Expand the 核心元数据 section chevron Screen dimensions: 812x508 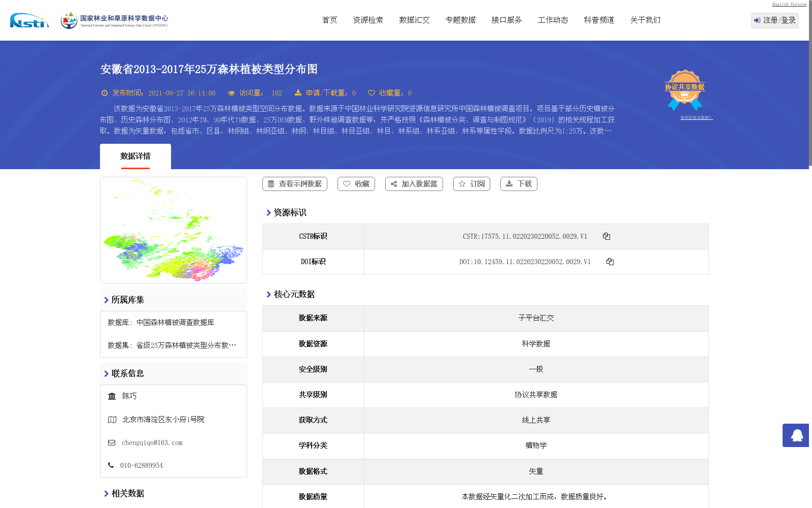268,295
